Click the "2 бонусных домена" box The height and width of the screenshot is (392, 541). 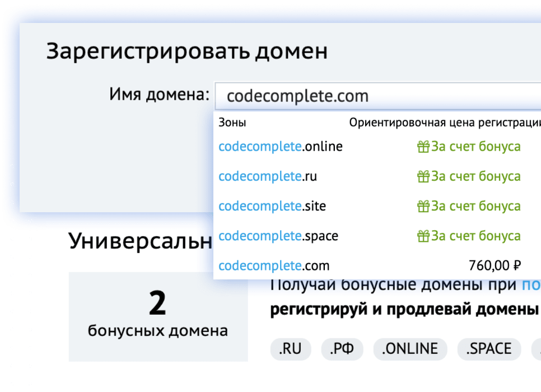158,316
